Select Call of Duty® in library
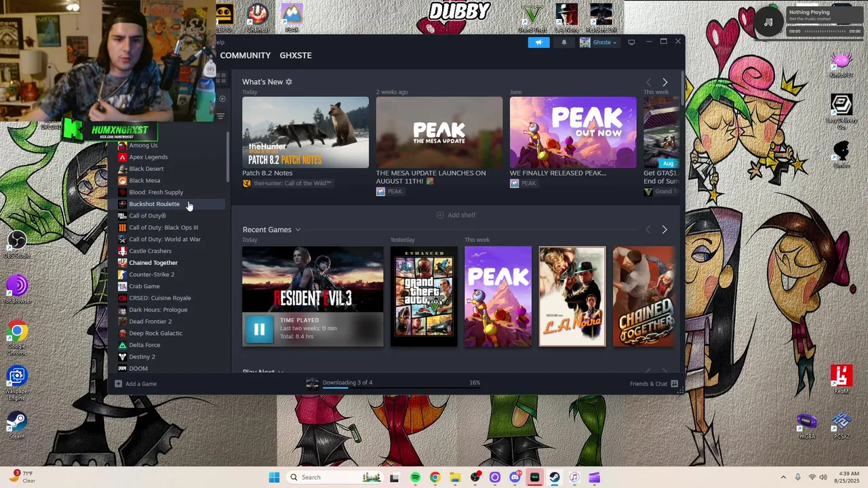Viewport: 868px width, 488px height. tap(147, 216)
